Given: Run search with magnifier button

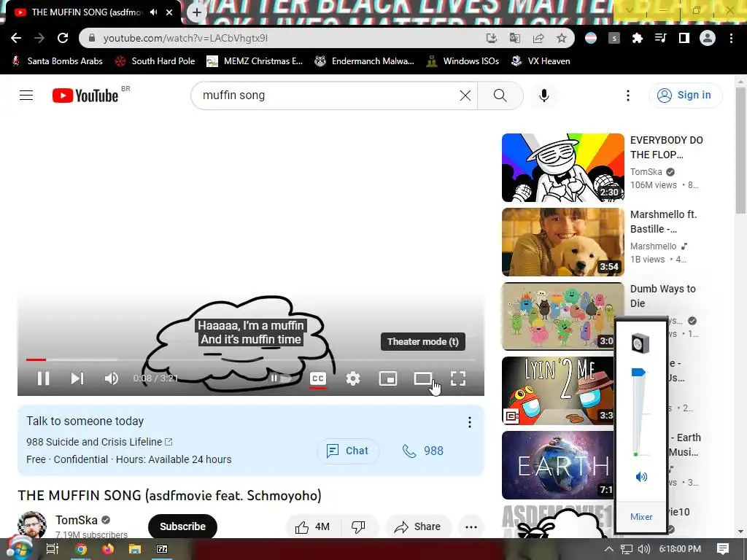Looking at the screenshot, I should 500,96.
